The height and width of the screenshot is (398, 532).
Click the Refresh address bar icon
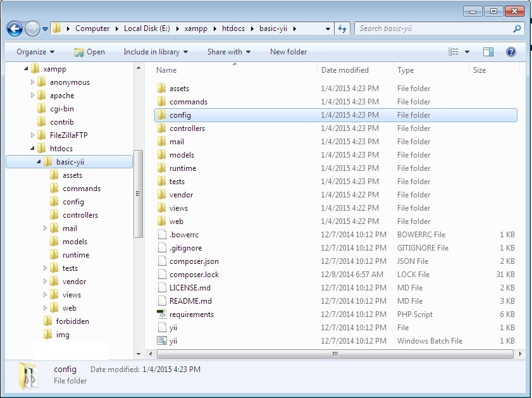[x=342, y=28]
